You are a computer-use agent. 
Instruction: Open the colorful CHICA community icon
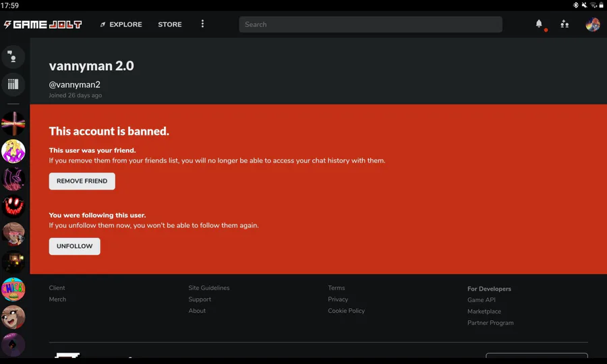tap(13, 289)
